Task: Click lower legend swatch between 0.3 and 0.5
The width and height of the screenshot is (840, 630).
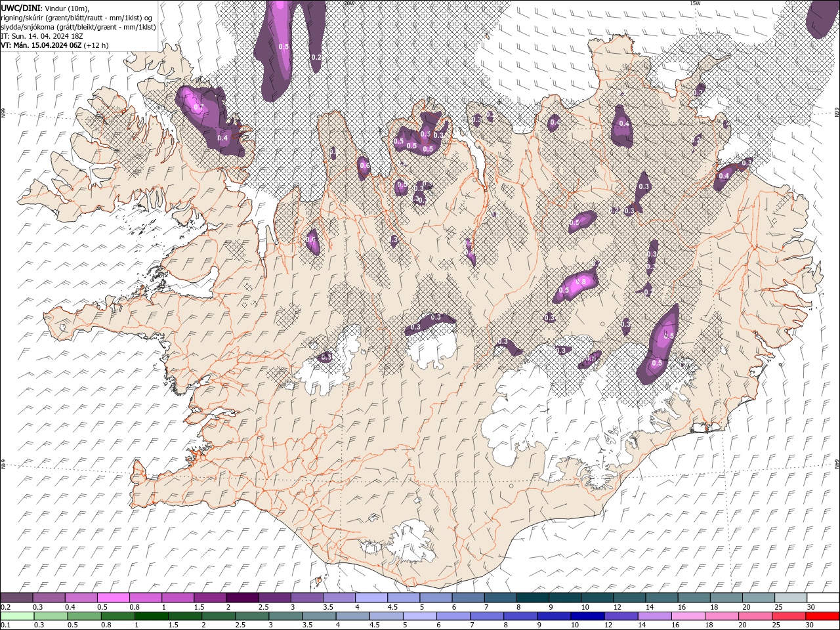Action: (x=51, y=616)
